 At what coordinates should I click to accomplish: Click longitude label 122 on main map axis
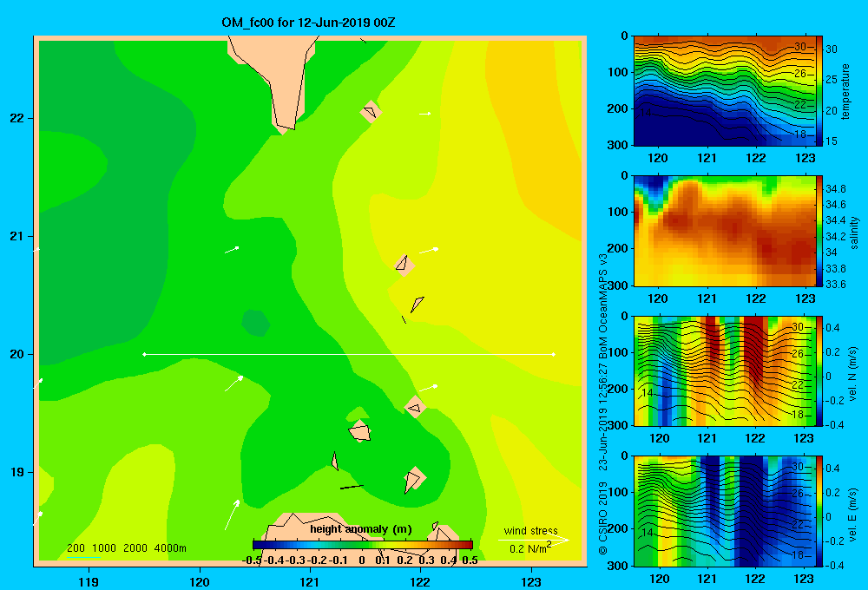click(x=421, y=581)
